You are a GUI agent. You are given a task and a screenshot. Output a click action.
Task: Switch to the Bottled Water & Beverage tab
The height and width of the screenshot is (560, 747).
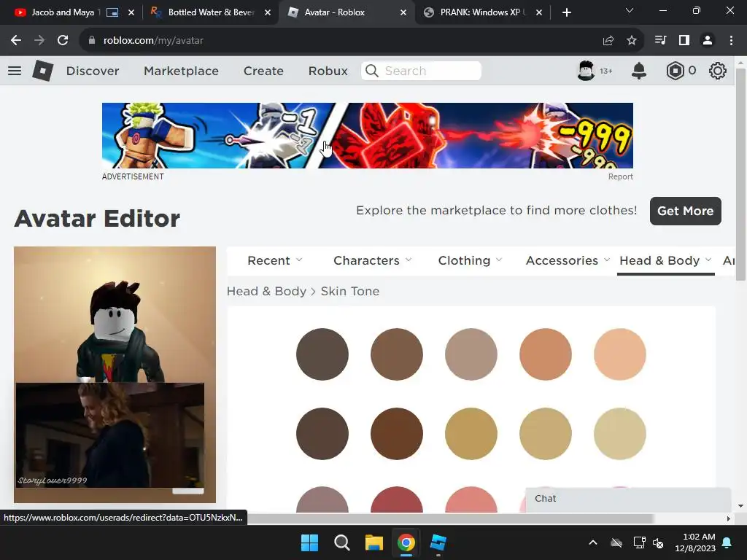click(x=211, y=12)
